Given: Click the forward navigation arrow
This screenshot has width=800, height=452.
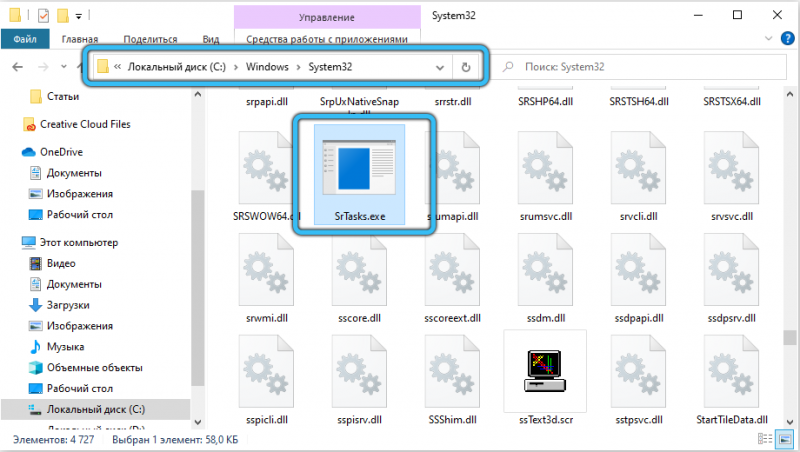Looking at the screenshot, I should [43, 67].
